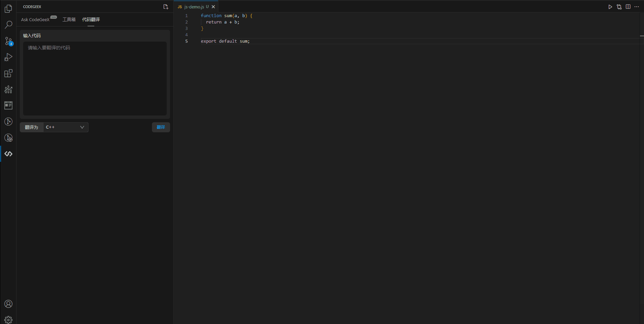Open the Accounts menu
Screen dimensions: 644x324
[8, 304]
